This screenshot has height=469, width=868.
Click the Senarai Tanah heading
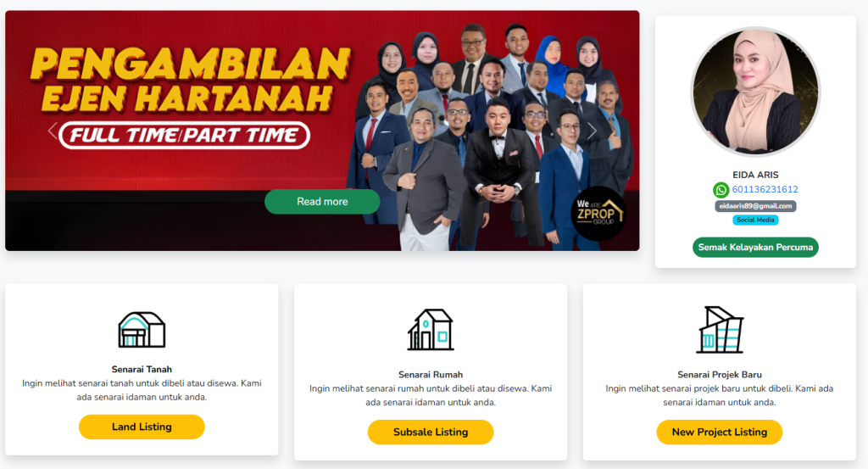(x=142, y=369)
